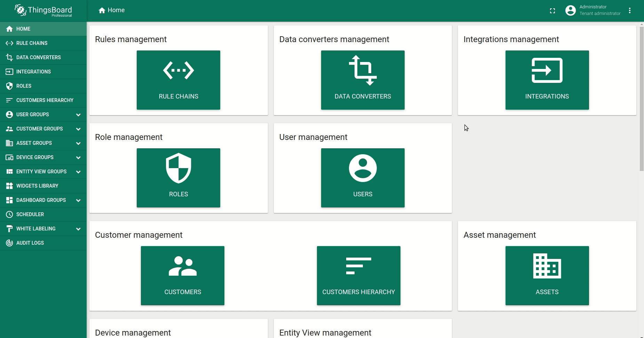
Task: Open the Customers tile
Action: point(183,276)
